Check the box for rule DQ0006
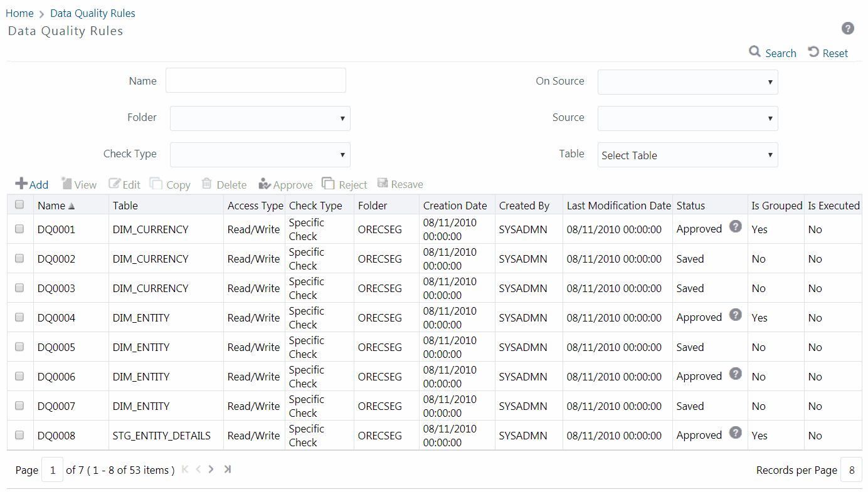The image size is (868, 492). [19, 376]
